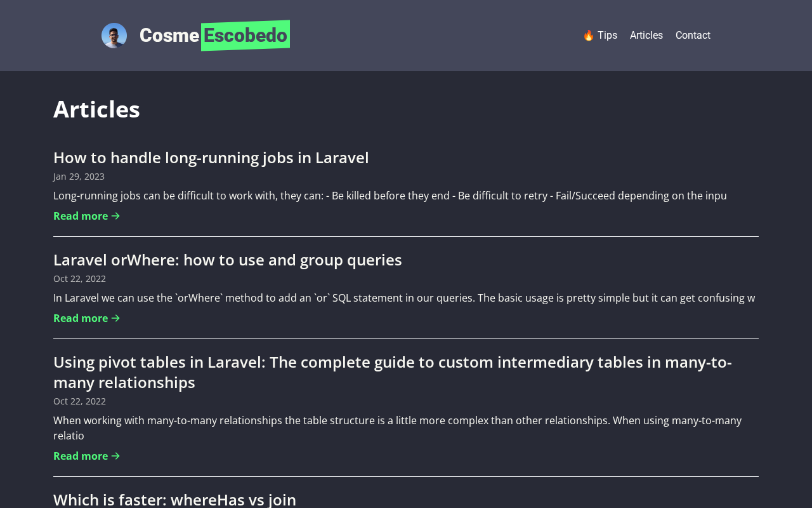Open Read more for the orWhere article
The height and width of the screenshot is (508, 812).
pyautogui.click(x=86, y=318)
